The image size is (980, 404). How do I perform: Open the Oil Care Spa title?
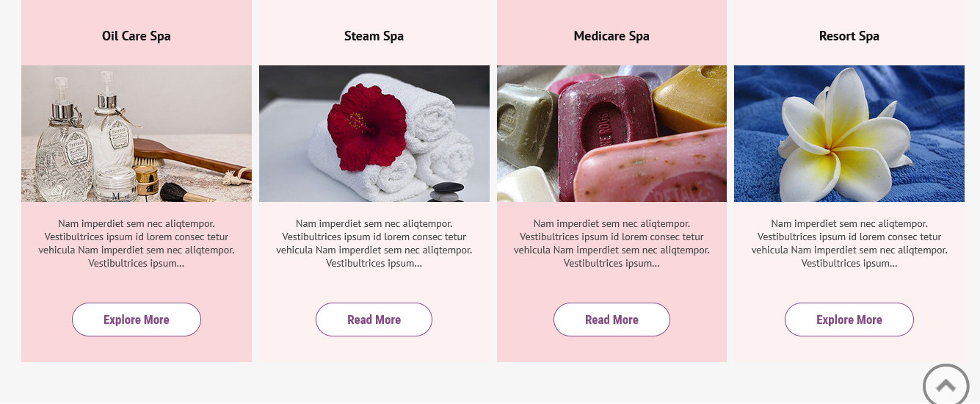pos(137,36)
